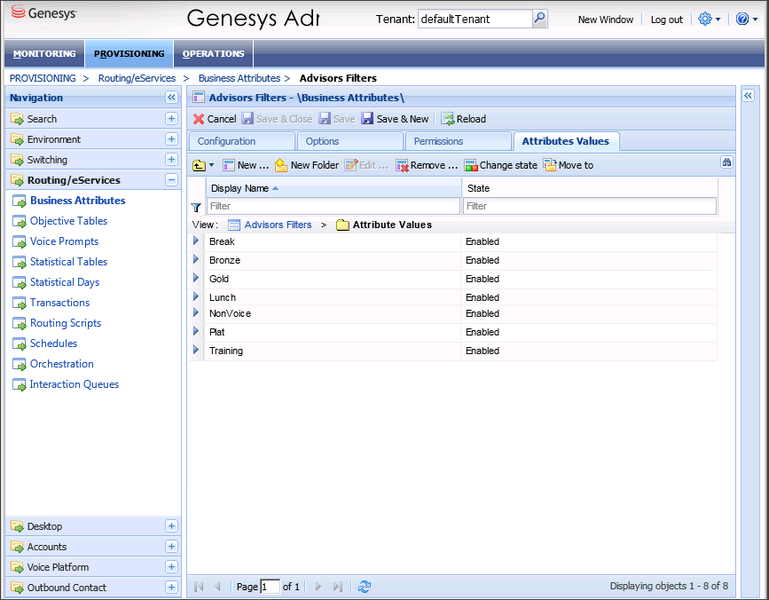Click the Cancel red X button
769x600 pixels.
pyautogui.click(x=214, y=119)
